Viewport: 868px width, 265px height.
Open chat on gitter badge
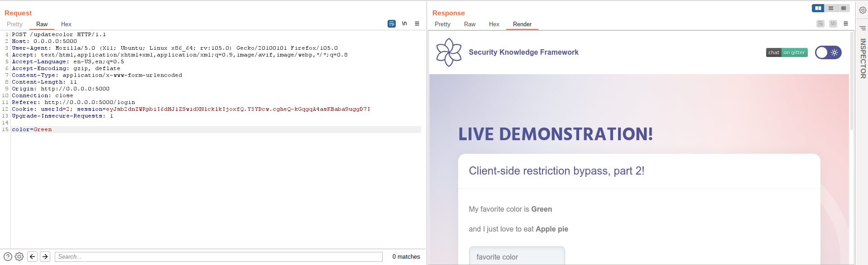pos(787,52)
